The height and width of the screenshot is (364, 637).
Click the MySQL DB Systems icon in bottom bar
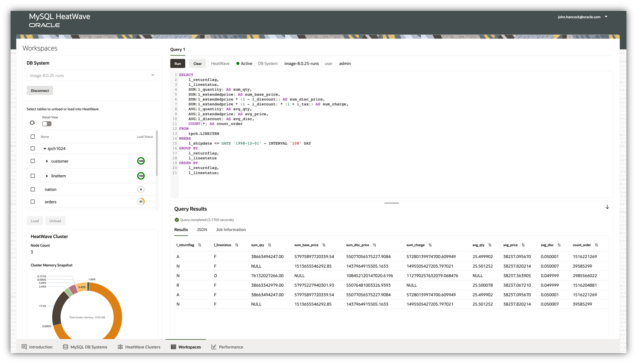(x=65, y=347)
